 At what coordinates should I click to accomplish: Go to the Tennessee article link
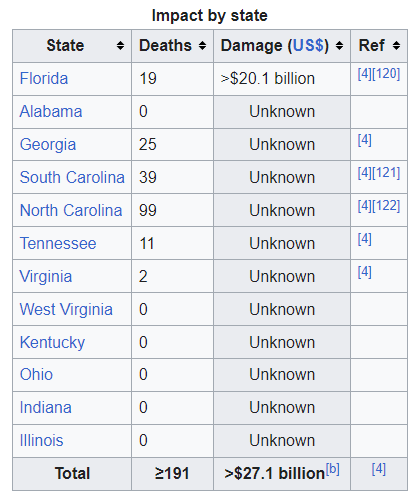pyautogui.click(x=58, y=243)
